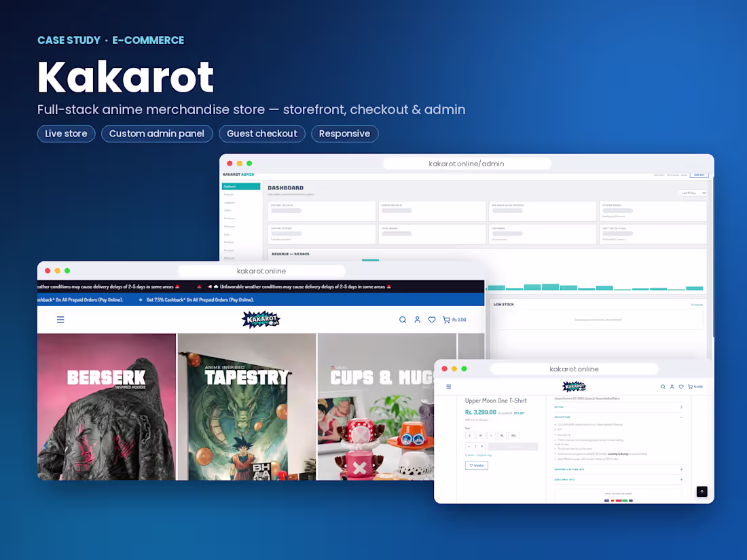Open the wishlist heart icon in product page header
Screen dimensions: 747x560
click(681, 387)
